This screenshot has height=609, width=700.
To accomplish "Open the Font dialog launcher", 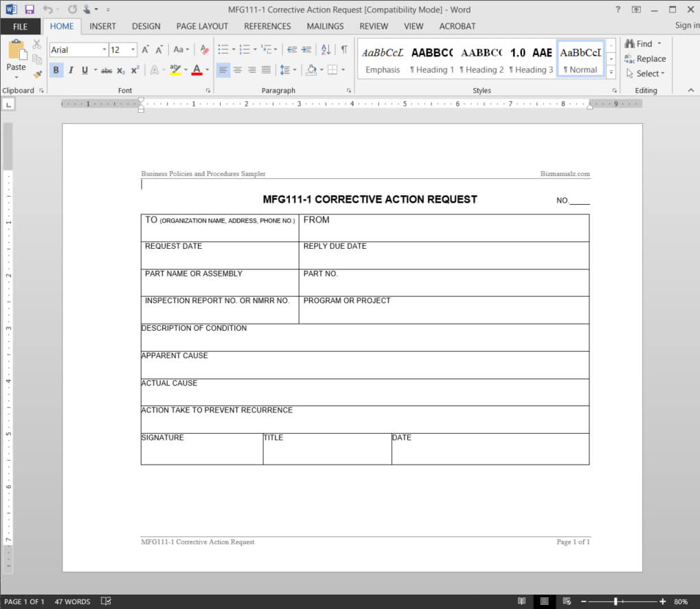I will coord(208,90).
